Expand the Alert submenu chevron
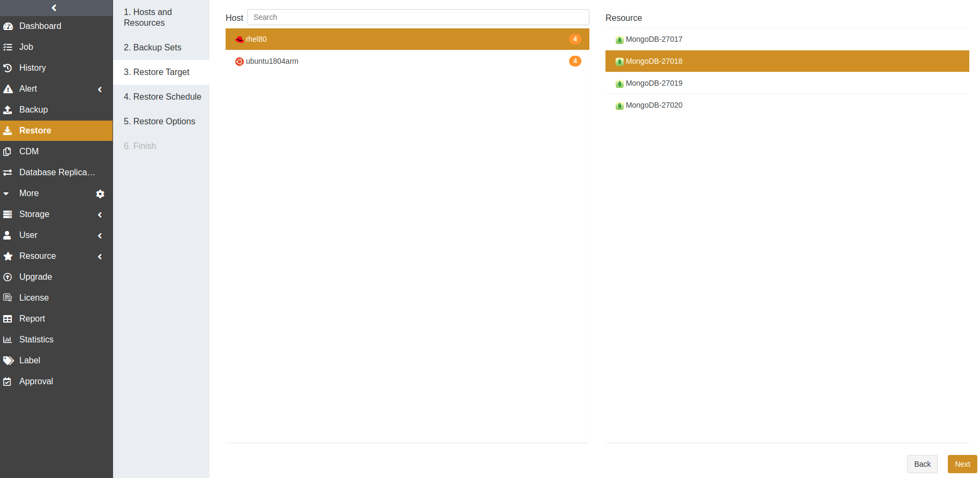This screenshot has height=478, width=980. point(100,89)
